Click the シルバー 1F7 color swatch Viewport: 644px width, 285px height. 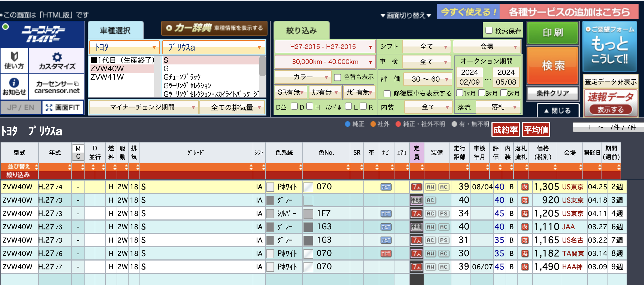pos(308,213)
